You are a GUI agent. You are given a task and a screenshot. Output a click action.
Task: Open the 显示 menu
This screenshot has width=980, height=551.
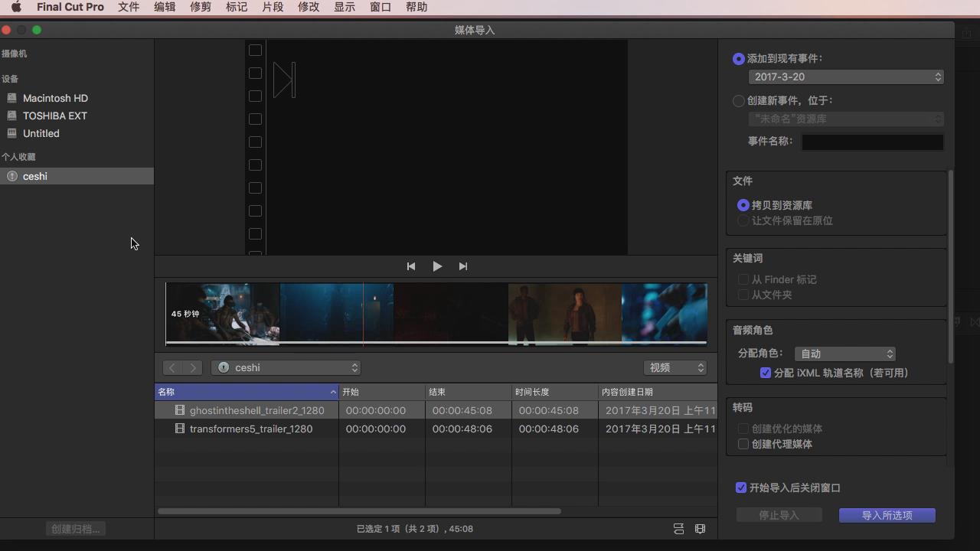[x=345, y=7]
